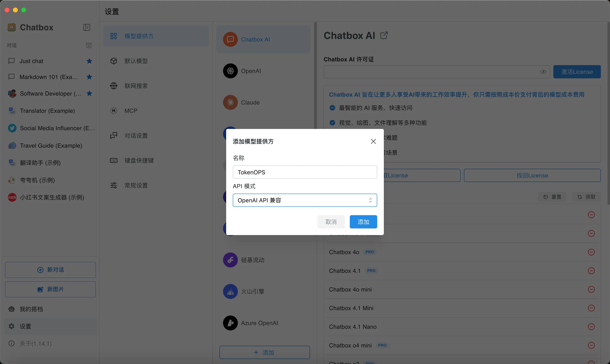Open 翻译助手 (示例) conversation
Image resolution: width=610 pixels, height=364 pixels.
click(50, 163)
